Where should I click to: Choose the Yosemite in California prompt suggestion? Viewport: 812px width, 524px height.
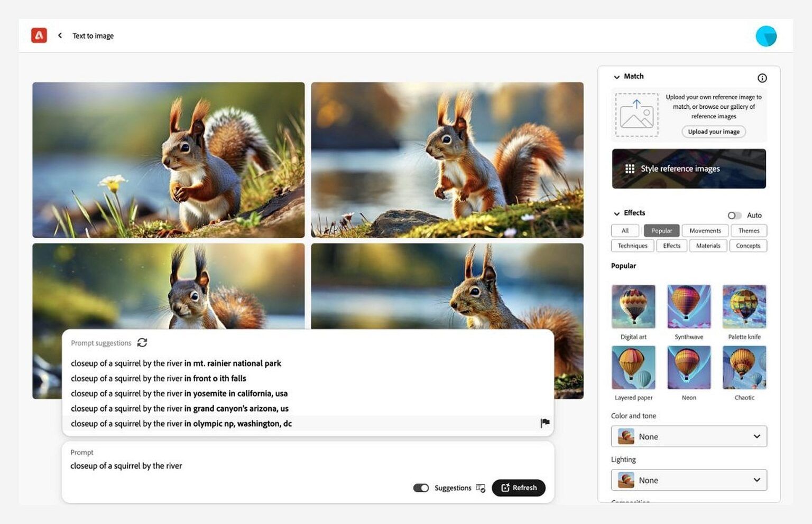[x=179, y=393]
